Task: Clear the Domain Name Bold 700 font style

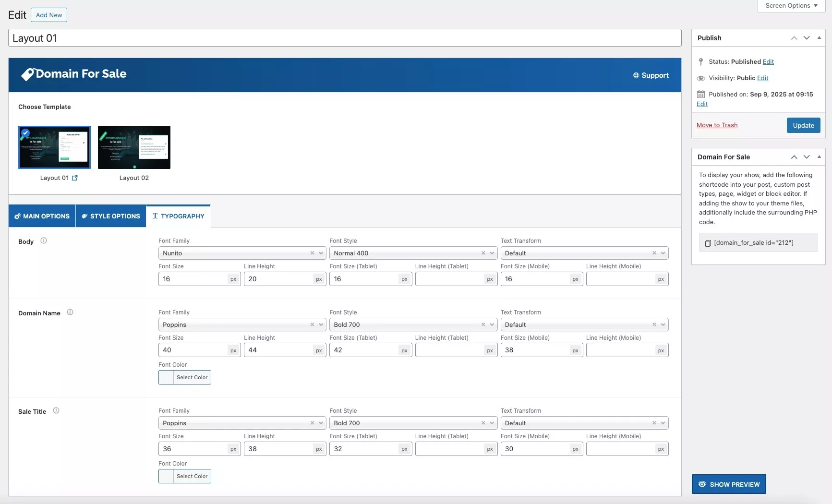Action: coord(483,325)
